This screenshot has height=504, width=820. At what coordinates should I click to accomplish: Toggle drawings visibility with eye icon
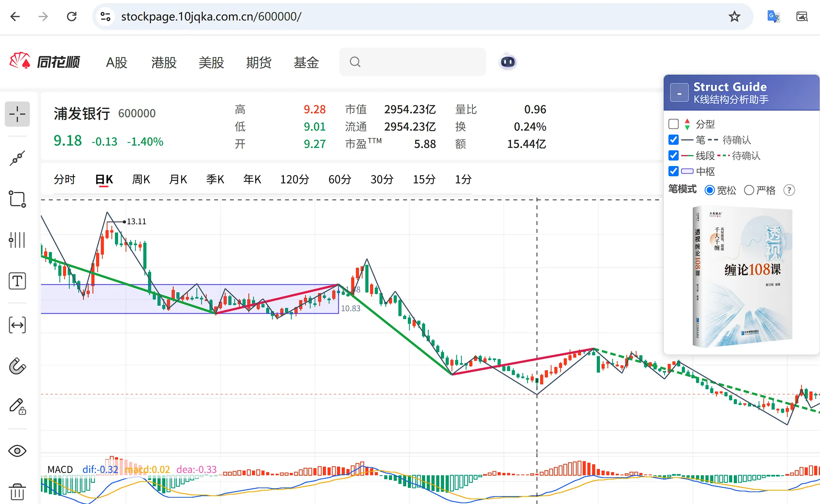point(17,450)
